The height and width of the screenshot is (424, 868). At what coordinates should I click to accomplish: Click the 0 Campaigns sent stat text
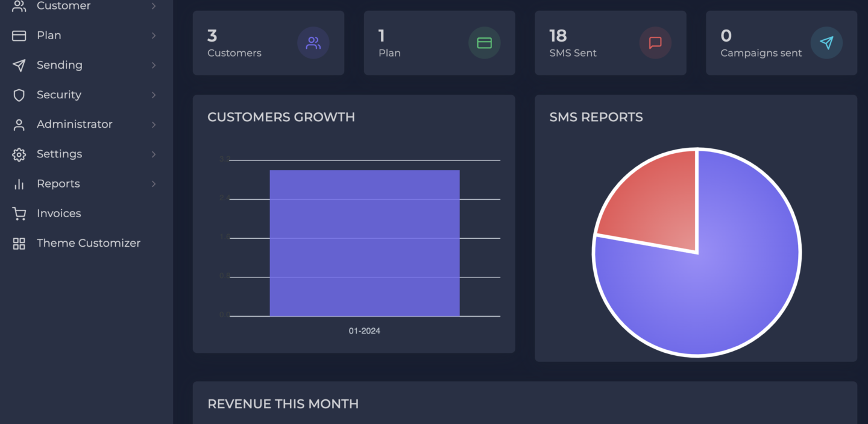pyautogui.click(x=761, y=43)
